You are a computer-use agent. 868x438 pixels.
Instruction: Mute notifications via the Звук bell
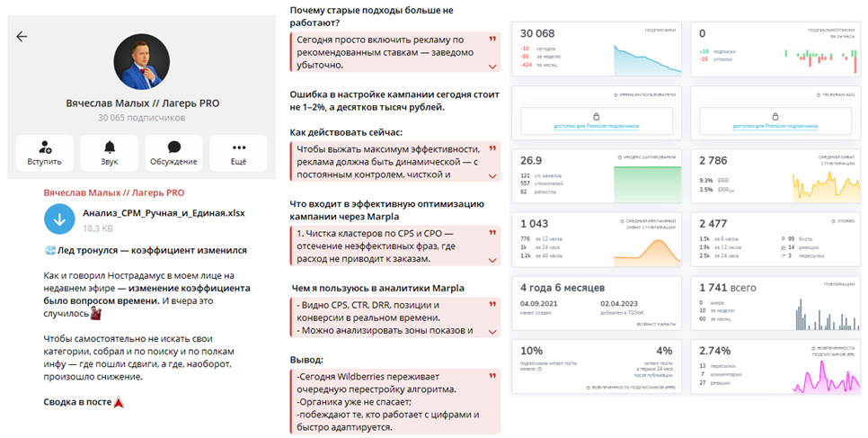(x=109, y=153)
